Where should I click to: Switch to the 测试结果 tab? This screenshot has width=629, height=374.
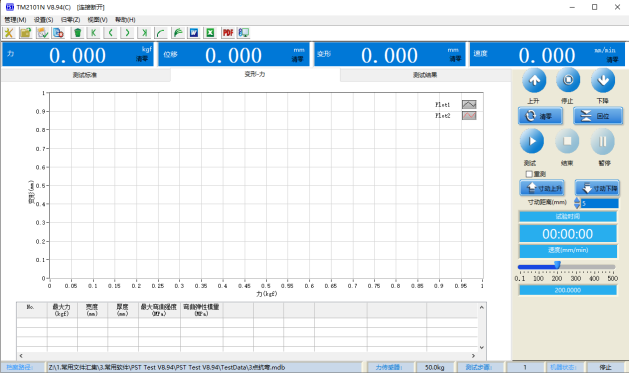tap(425, 75)
